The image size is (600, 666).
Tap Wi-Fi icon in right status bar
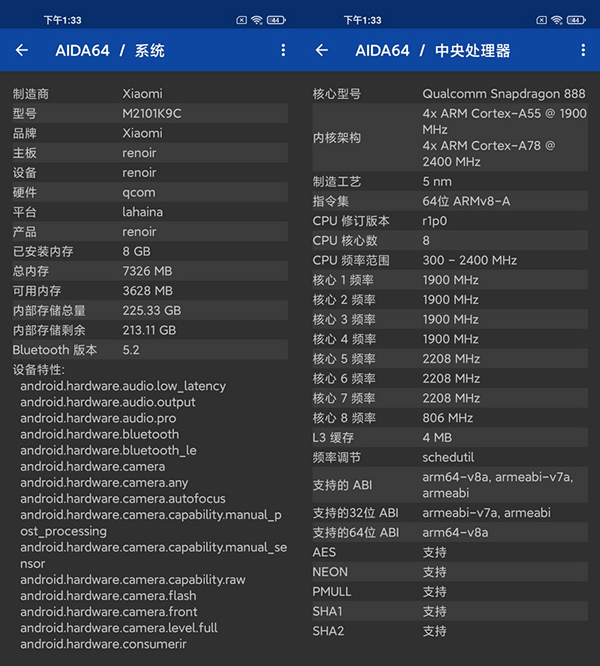pos(557,20)
